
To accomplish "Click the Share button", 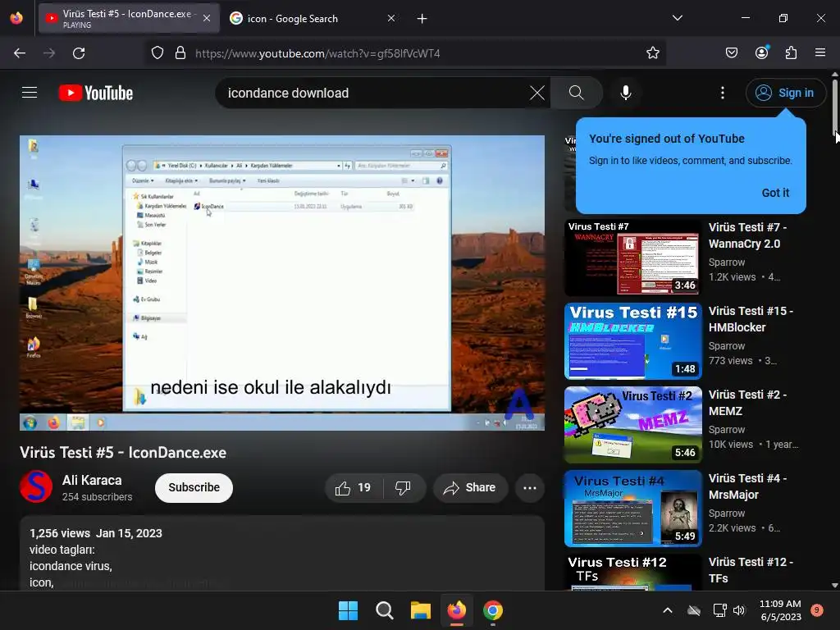I will coord(470,487).
